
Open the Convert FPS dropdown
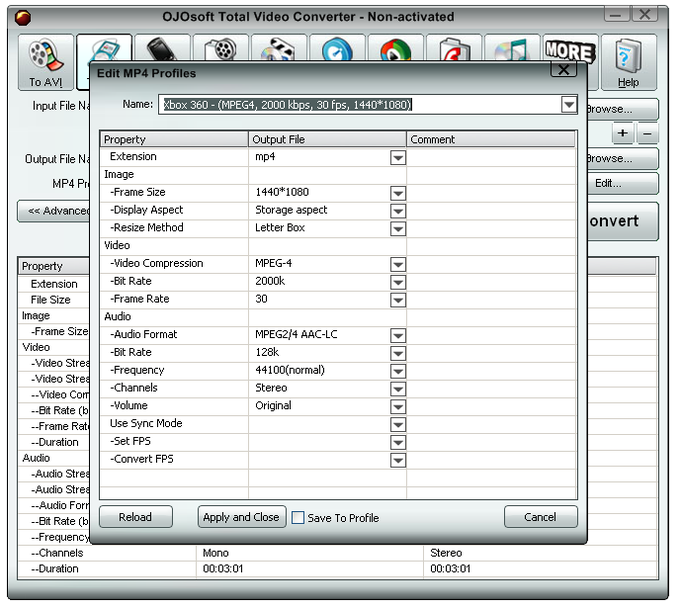398,460
